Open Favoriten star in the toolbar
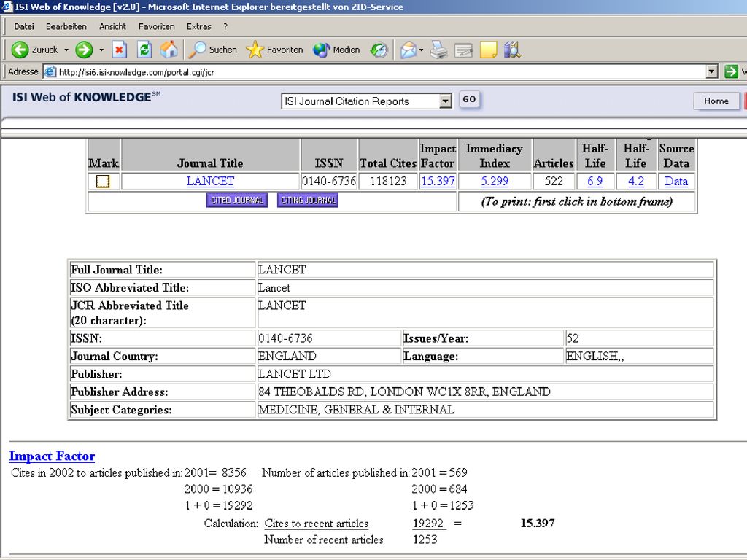 [x=274, y=50]
